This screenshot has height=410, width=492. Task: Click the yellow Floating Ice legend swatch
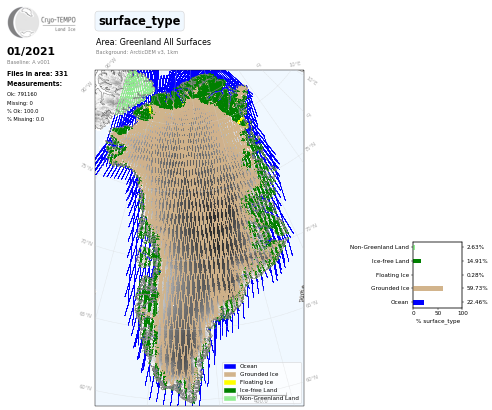pos(230,382)
